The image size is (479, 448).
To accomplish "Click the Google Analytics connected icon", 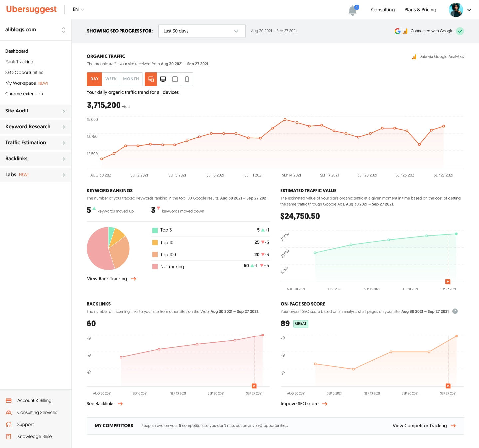I will tap(405, 31).
